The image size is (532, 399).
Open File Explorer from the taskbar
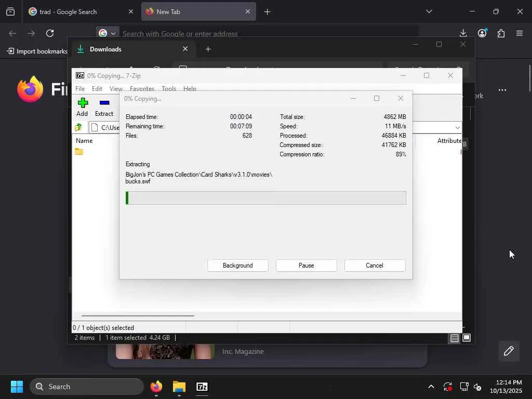coord(179,387)
